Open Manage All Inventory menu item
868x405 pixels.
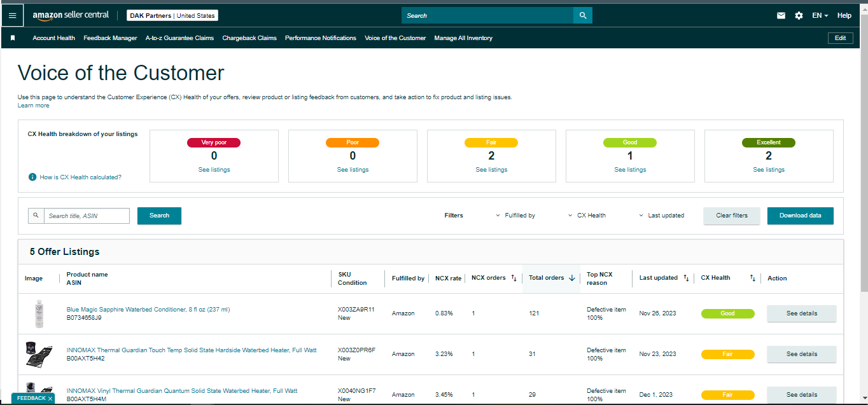(463, 38)
